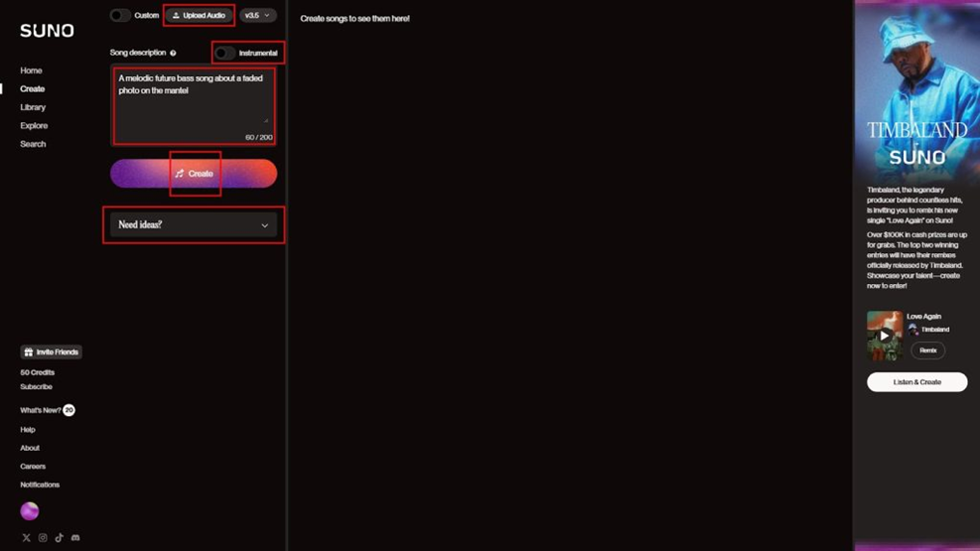Click the Listen & Create button
This screenshot has height=551, width=980.
[x=916, y=381]
